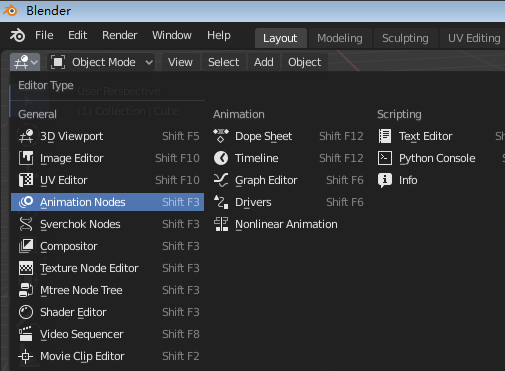Open the Compositor editor icon

26,246
